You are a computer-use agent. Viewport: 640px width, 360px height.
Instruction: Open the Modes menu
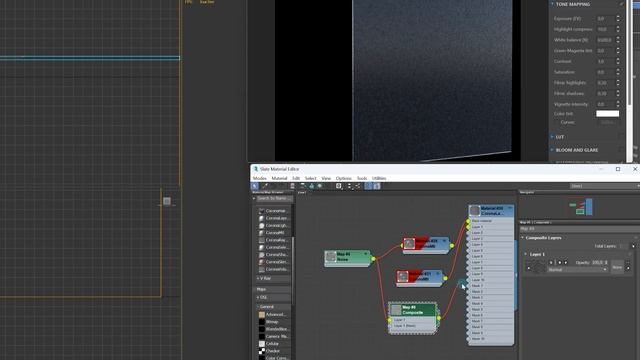coord(260,178)
